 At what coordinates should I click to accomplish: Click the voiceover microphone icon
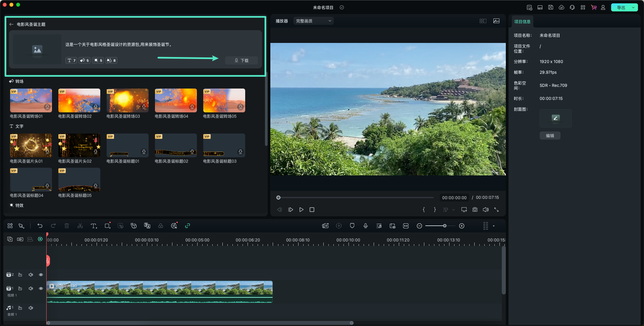click(366, 226)
